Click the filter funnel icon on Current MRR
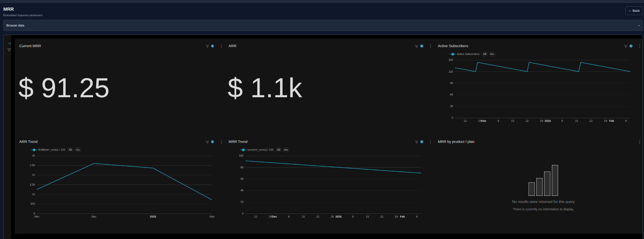 [207, 46]
